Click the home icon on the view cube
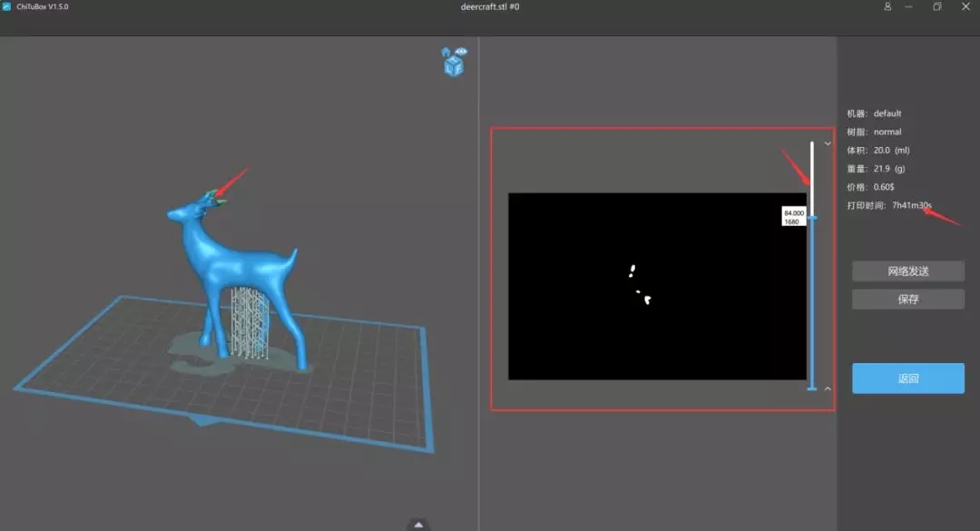The height and width of the screenshot is (531, 980). pos(446,54)
